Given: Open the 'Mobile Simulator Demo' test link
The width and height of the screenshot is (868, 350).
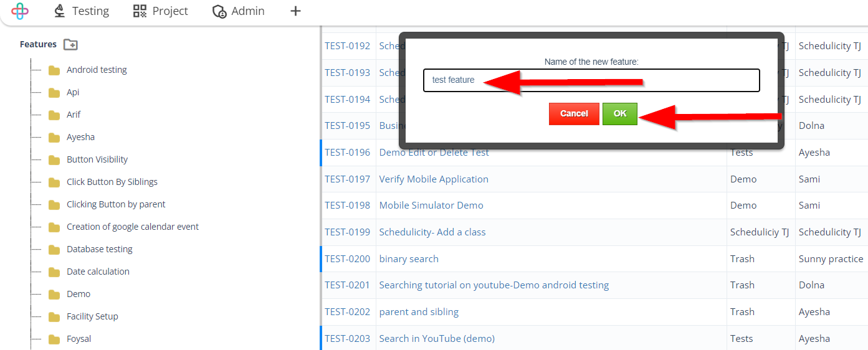Looking at the screenshot, I should 431,206.
